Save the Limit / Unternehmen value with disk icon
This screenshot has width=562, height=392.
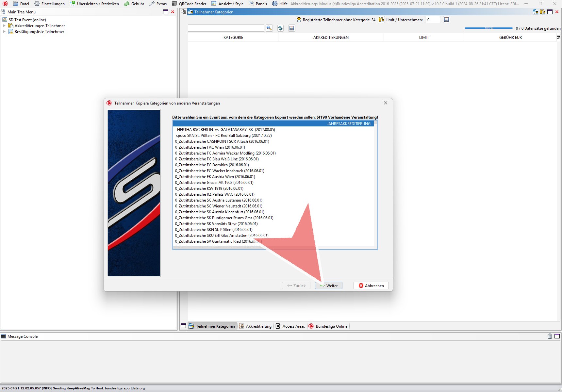(447, 20)
